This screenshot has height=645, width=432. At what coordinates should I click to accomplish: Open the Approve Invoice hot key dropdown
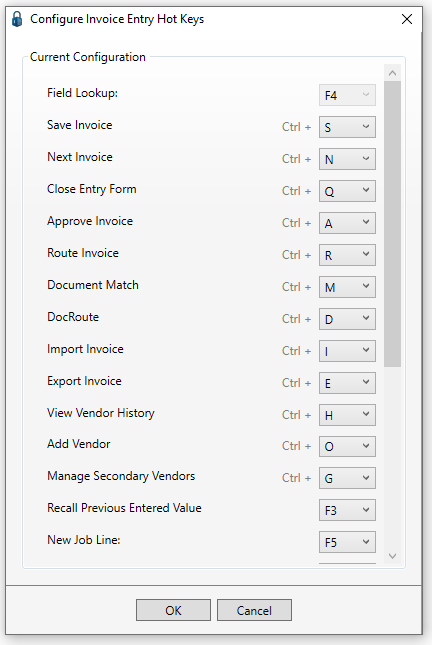coord(347,223)
